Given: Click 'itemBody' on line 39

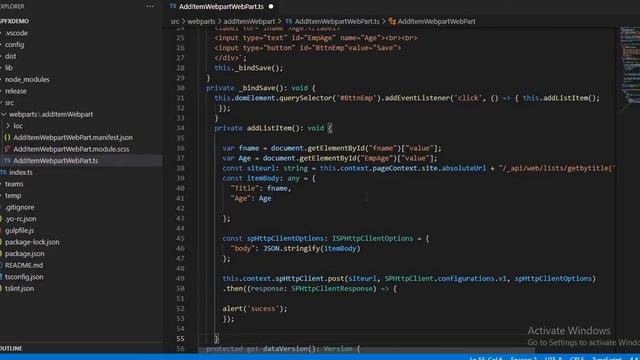Looking at the screenshot, I should 263,178.
